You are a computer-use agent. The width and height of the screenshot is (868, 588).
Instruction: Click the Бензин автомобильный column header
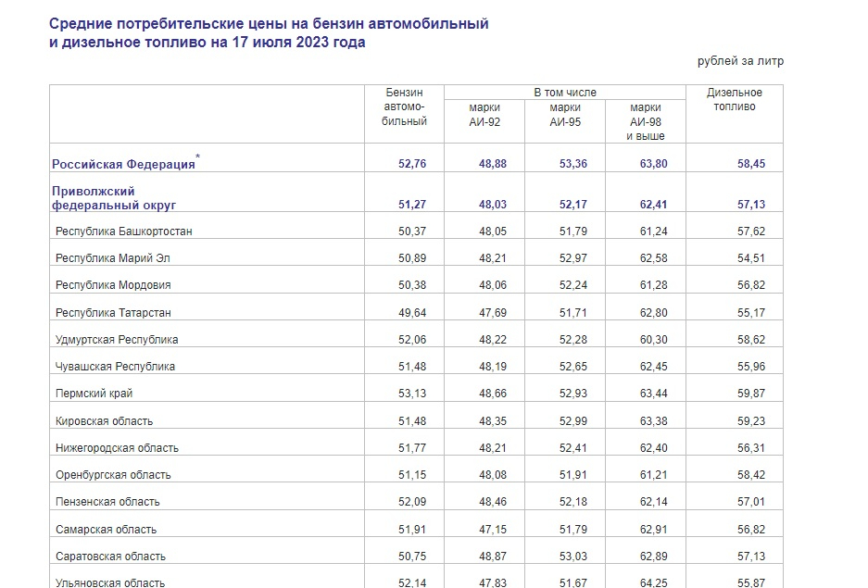tap(404, 106)
